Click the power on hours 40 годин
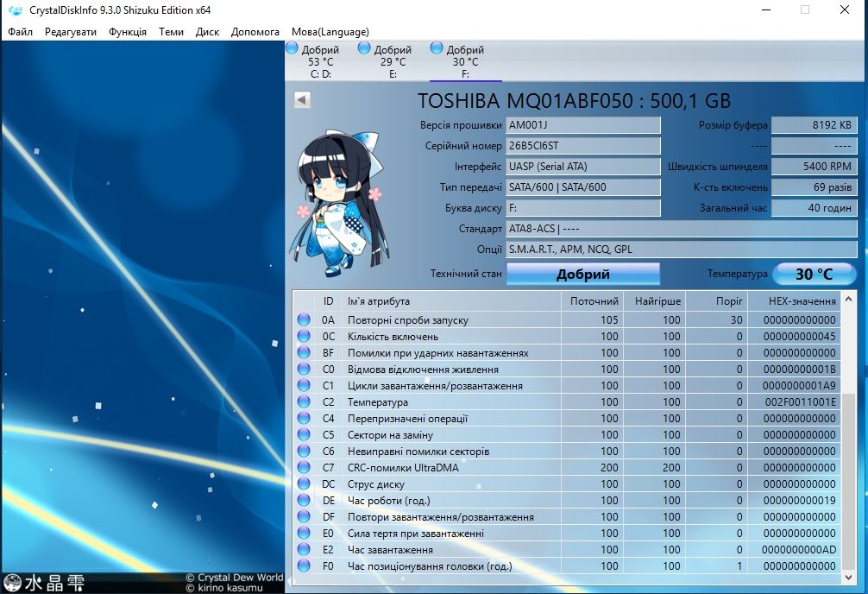 tap(814, 208)
